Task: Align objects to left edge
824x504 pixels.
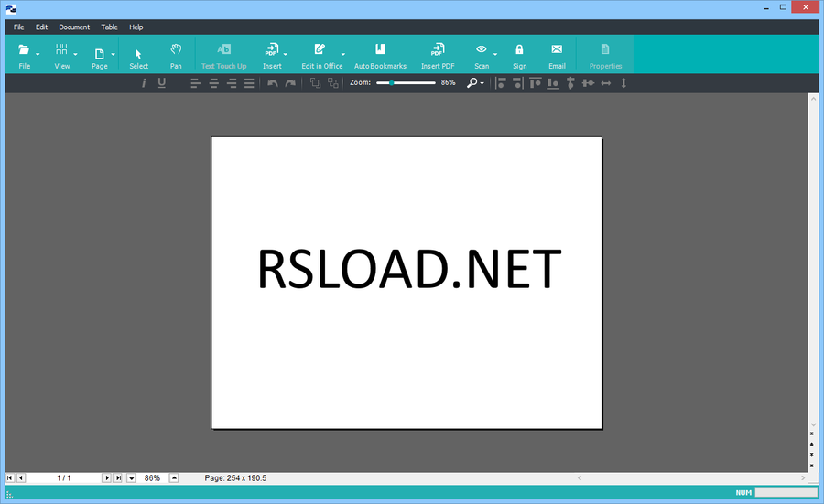Action: pos(500,83)
